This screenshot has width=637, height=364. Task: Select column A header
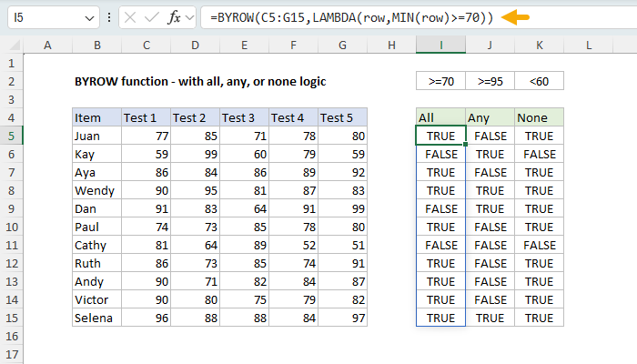coord(47,45)
